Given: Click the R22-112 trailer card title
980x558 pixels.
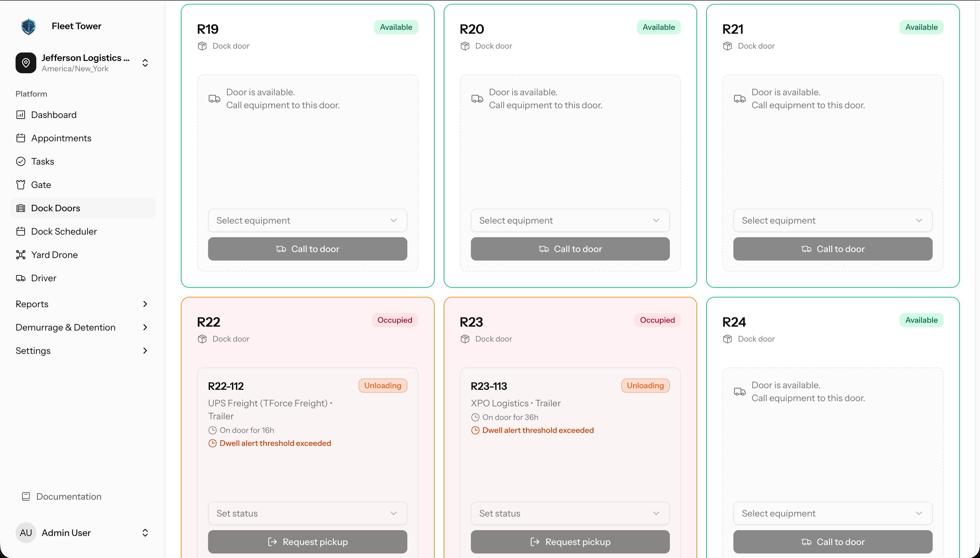Looking at the screenshot, I should pos(226,386).
